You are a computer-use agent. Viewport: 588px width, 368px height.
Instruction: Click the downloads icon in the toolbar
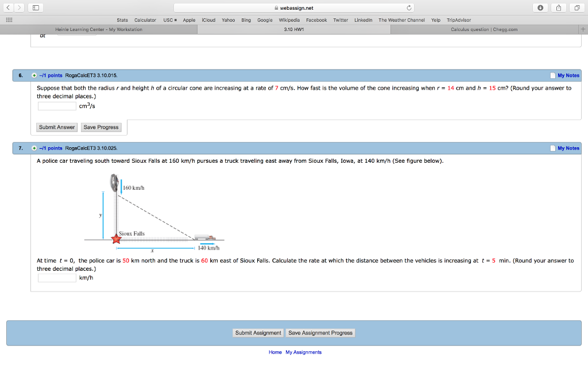540,7
